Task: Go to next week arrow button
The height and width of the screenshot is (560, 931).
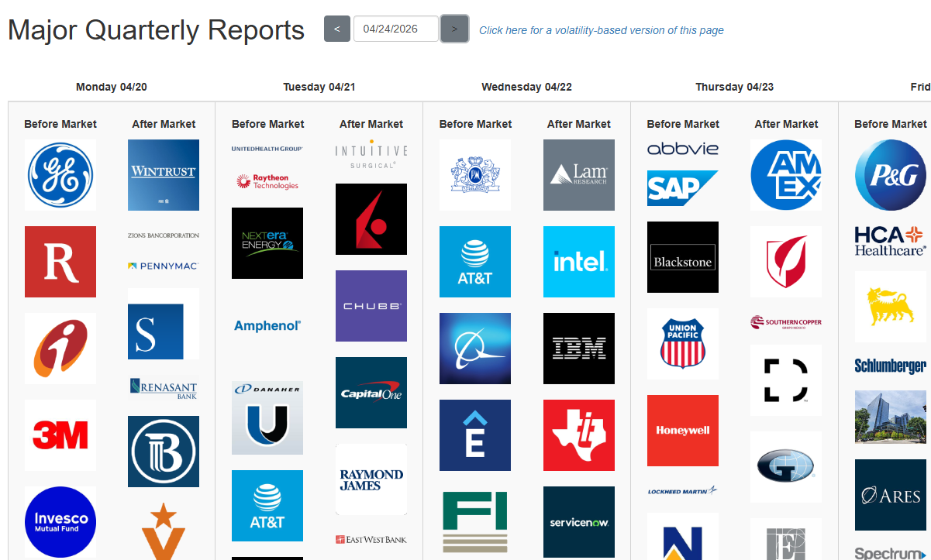Action: (x=454, y=29)
